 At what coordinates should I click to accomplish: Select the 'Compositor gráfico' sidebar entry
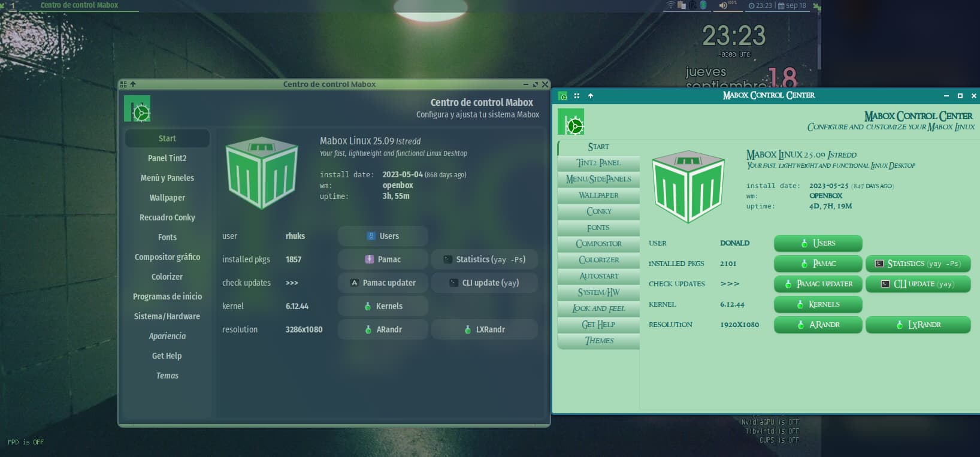click(167, 257)
